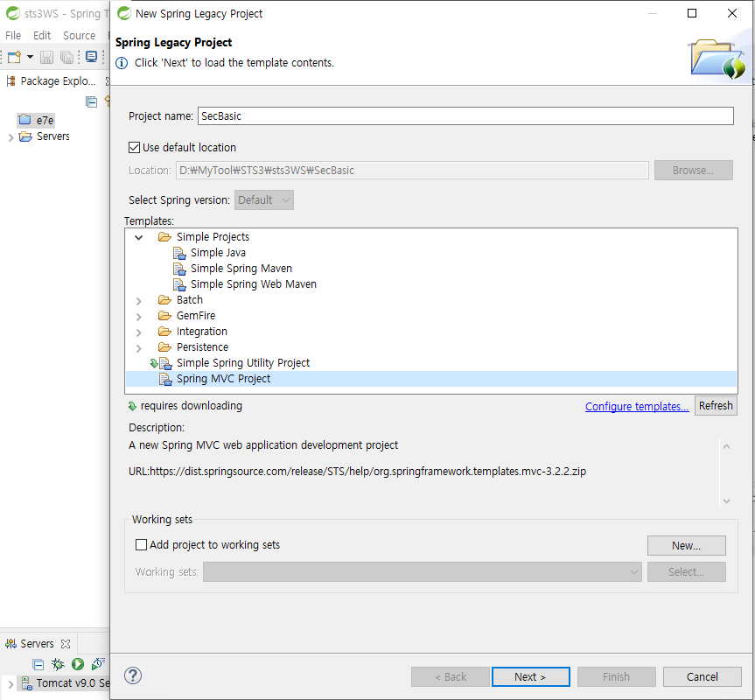Click the requires downloading legend icon
This screenshot has width=755, height=700.
(x=132, y=406)
